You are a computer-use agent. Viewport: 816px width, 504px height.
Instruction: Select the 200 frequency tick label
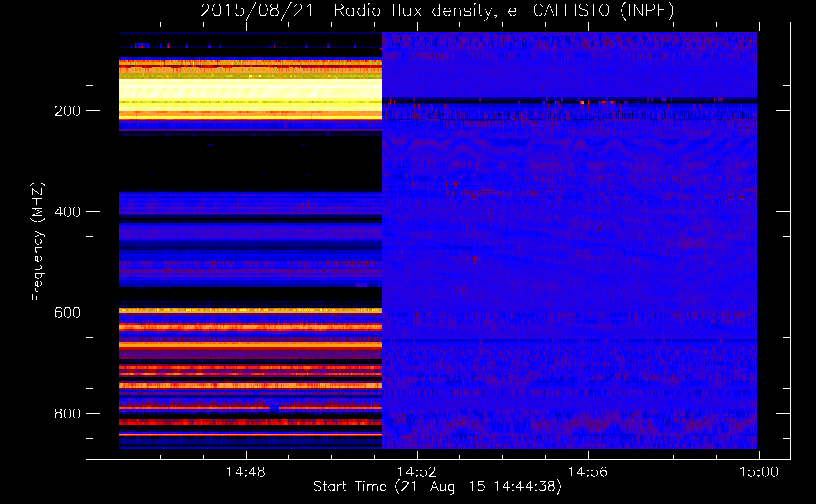coord(68,111)
